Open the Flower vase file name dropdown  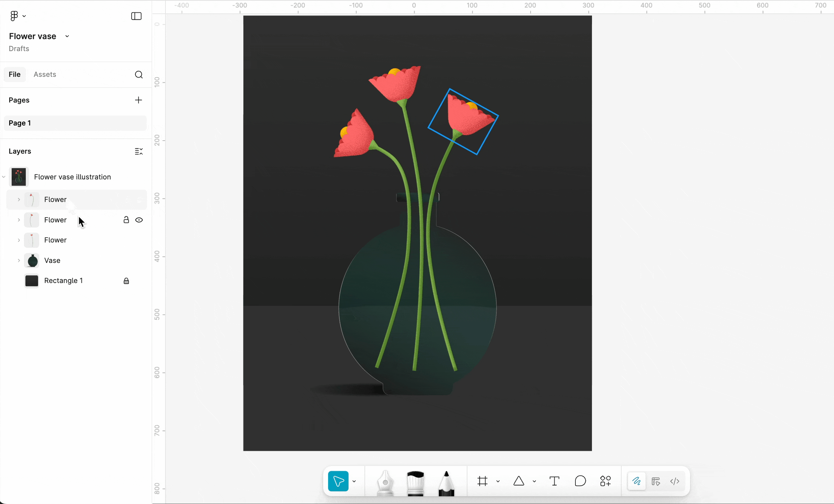click(x=67, y=36)
